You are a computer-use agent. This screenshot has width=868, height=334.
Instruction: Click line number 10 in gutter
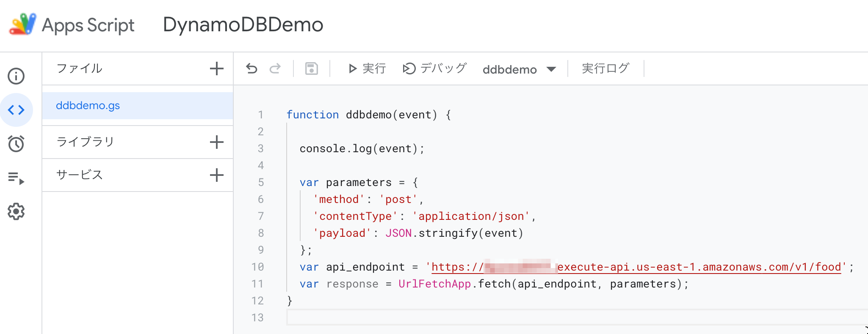(x=257, y=267)
